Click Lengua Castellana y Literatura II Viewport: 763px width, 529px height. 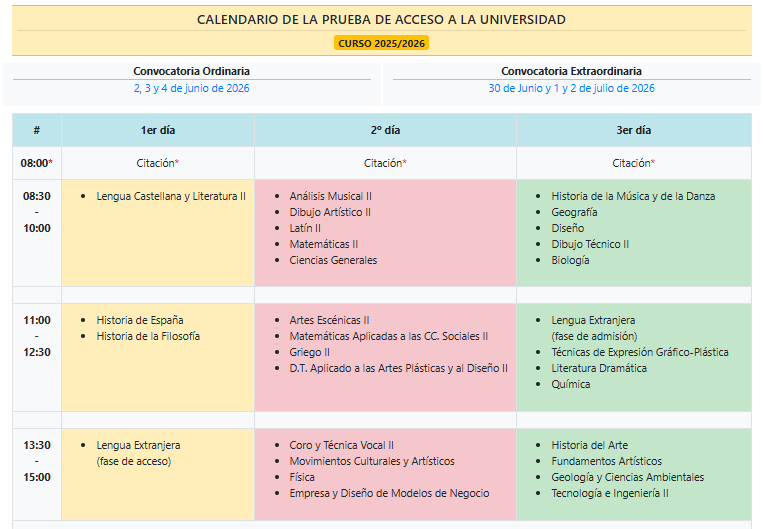point(171,196)
